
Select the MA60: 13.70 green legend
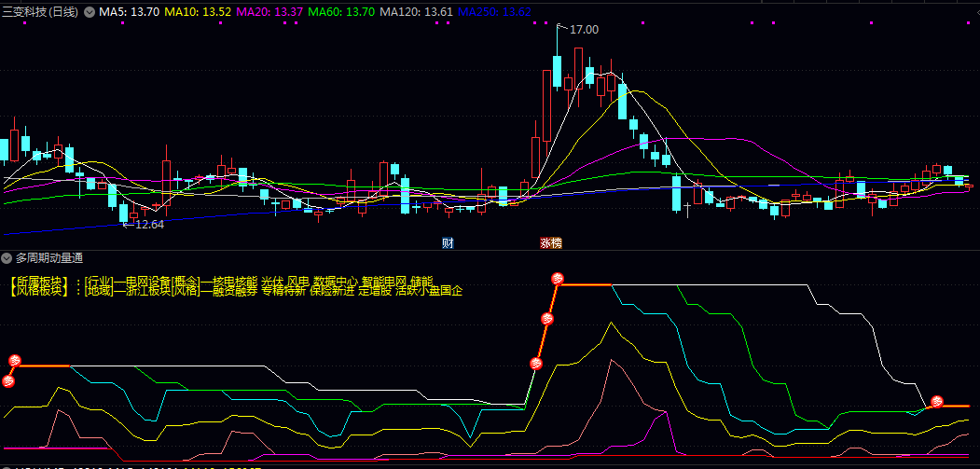click(x=341, y=12)
